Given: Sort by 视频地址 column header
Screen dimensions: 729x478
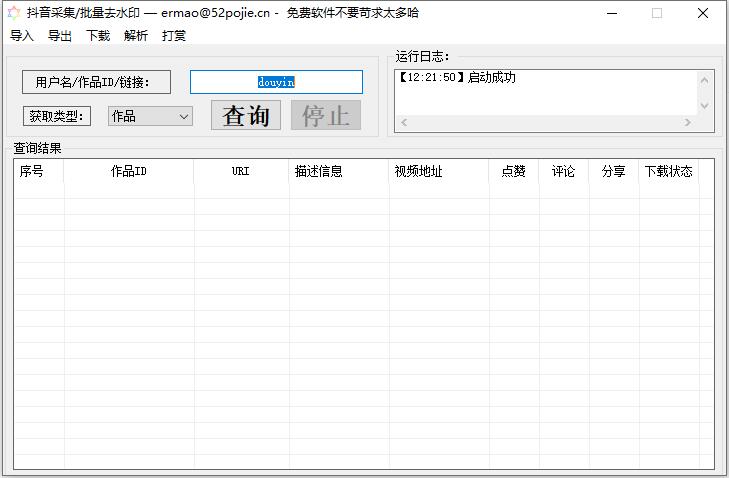Looking at the screenshot, I should [438, 172].
